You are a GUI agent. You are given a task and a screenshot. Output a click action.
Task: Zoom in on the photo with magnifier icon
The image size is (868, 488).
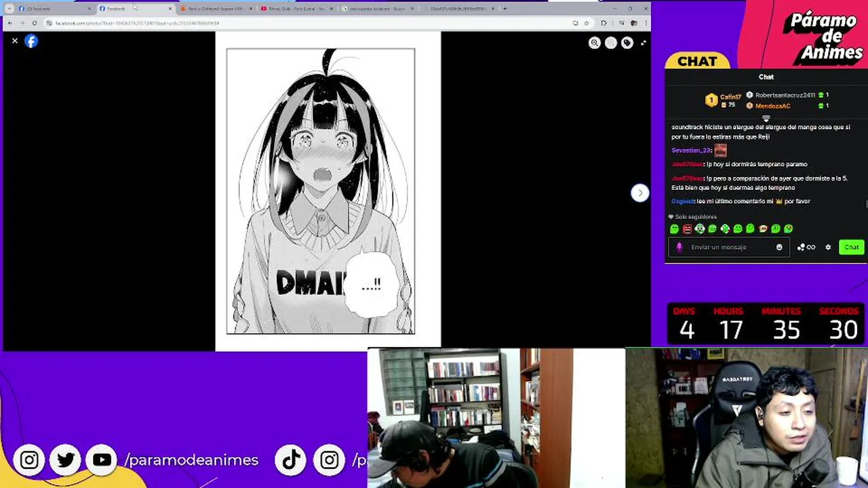point(595,43)
